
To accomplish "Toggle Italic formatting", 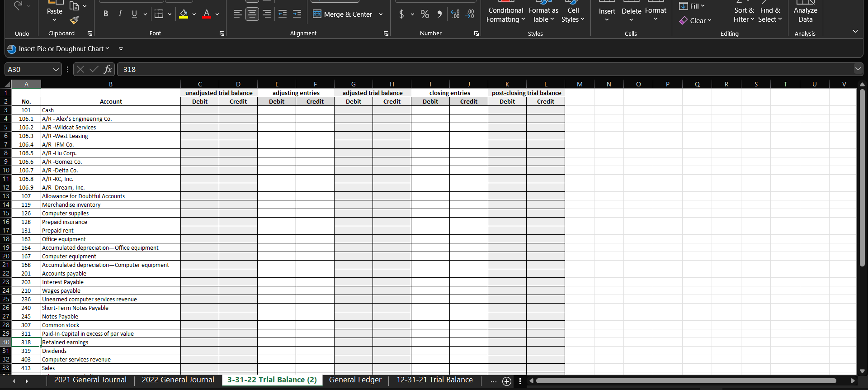I will coord(120,14).
